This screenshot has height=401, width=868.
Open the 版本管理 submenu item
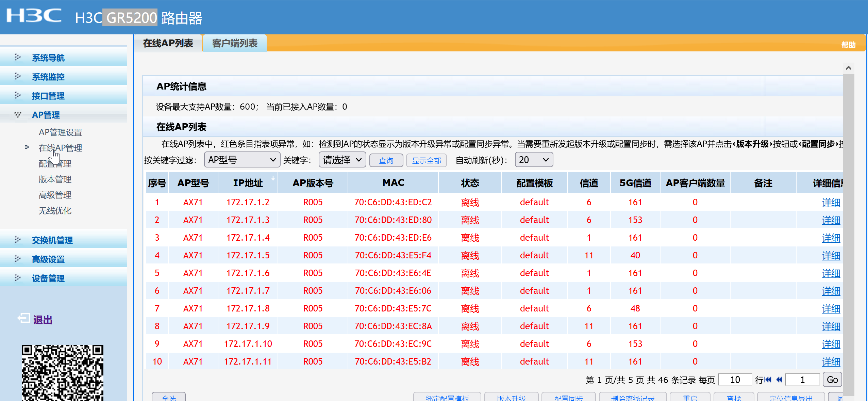click(55, 179)
